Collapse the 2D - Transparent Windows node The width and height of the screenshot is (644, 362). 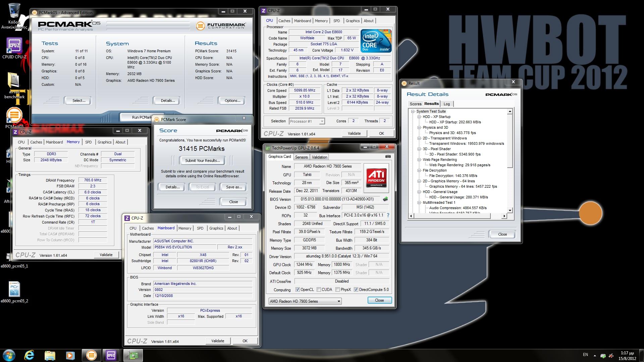point(419,138)
